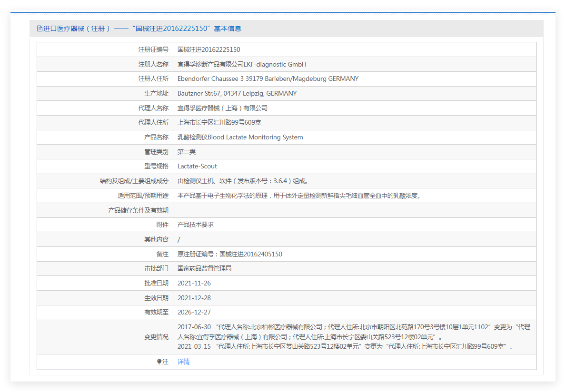The width and height of the screenshot is (566, 392).
Task: Select product name Blood Lactate Monitoring System
Action: (240, 137)
